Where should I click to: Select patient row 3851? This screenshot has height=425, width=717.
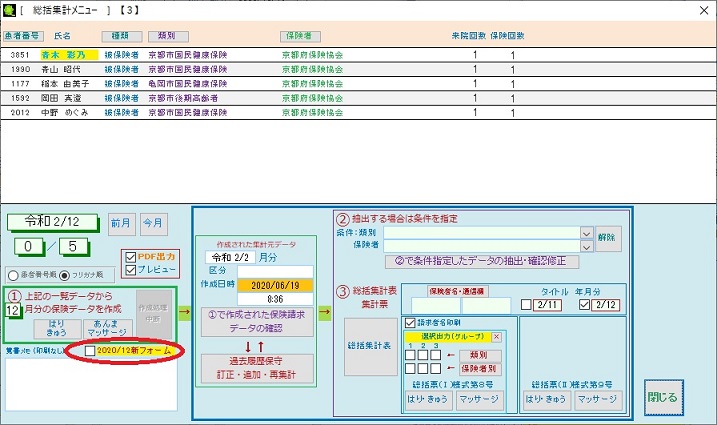[x=358, y=55]
